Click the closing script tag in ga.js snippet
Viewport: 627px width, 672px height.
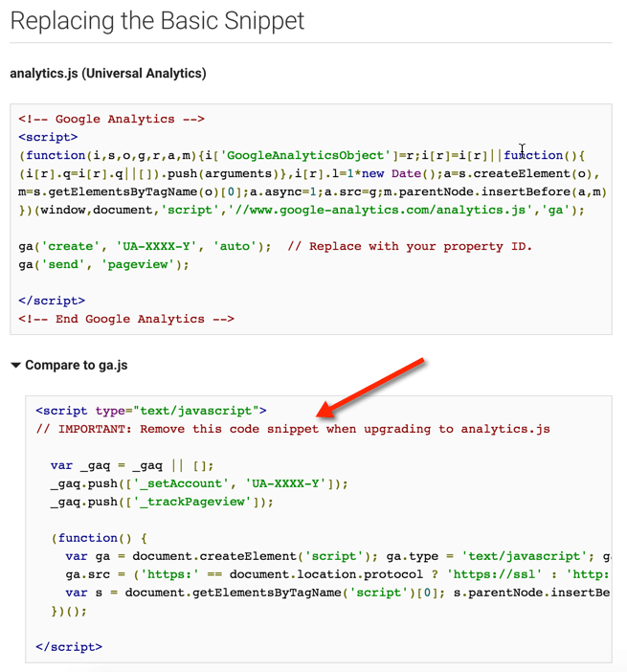coord(69,647)
